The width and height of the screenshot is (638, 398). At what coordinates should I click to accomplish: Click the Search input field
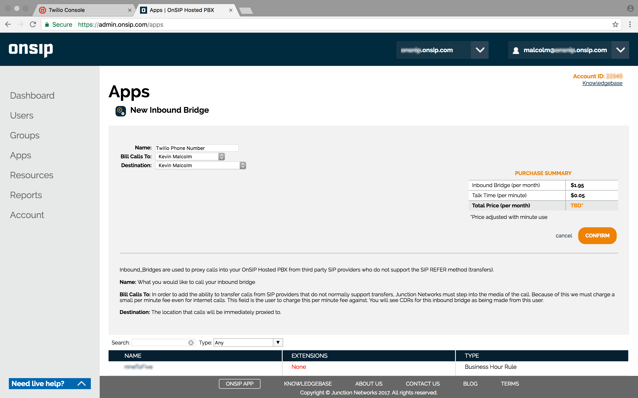pyautogui.click(x=163, y=343)
